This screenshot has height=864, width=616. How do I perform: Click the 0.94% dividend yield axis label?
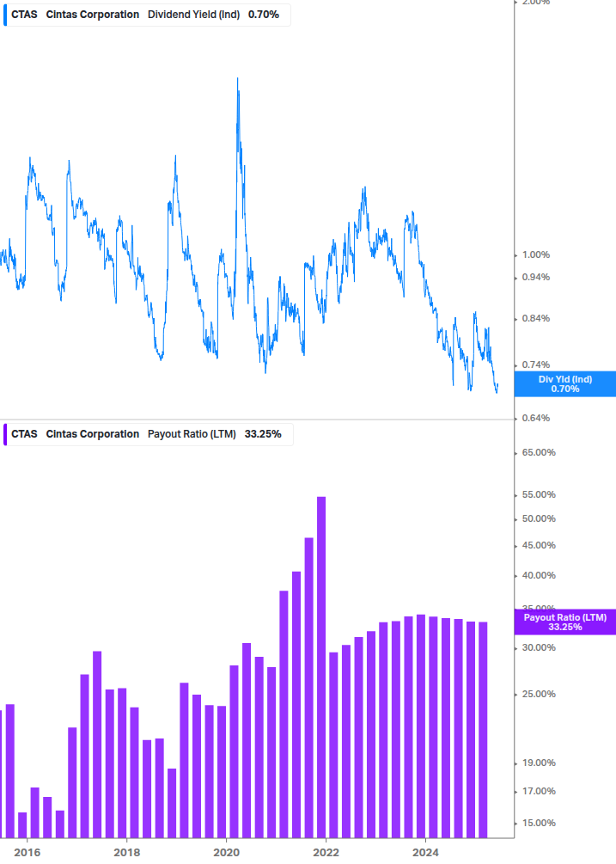coord(535,277)
